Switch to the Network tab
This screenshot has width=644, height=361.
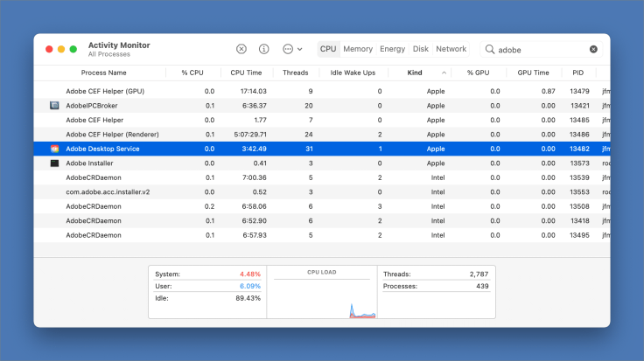(x=451, y=49)
